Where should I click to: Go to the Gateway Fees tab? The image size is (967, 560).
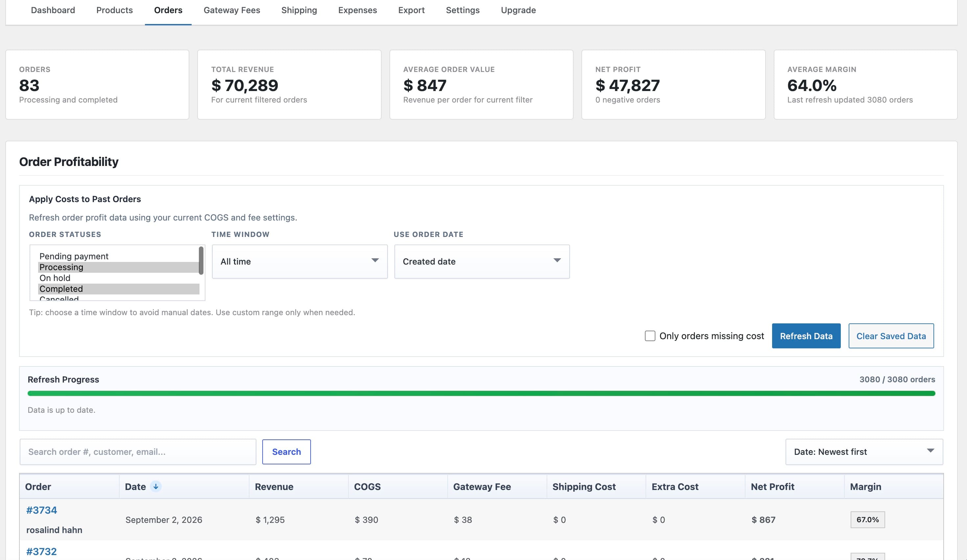click(232, 11)
